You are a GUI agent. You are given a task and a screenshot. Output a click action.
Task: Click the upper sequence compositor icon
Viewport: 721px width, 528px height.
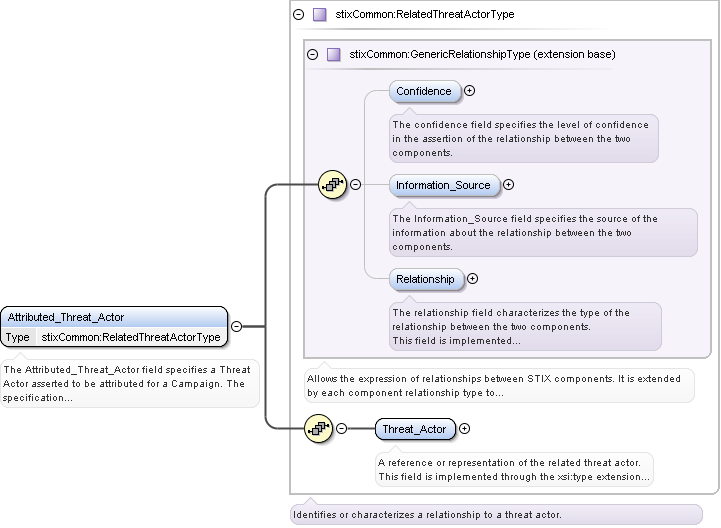pos(332,184)
